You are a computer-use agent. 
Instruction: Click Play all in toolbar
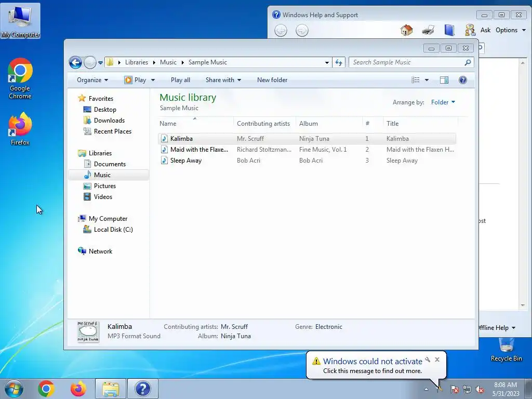click(180, 80)
